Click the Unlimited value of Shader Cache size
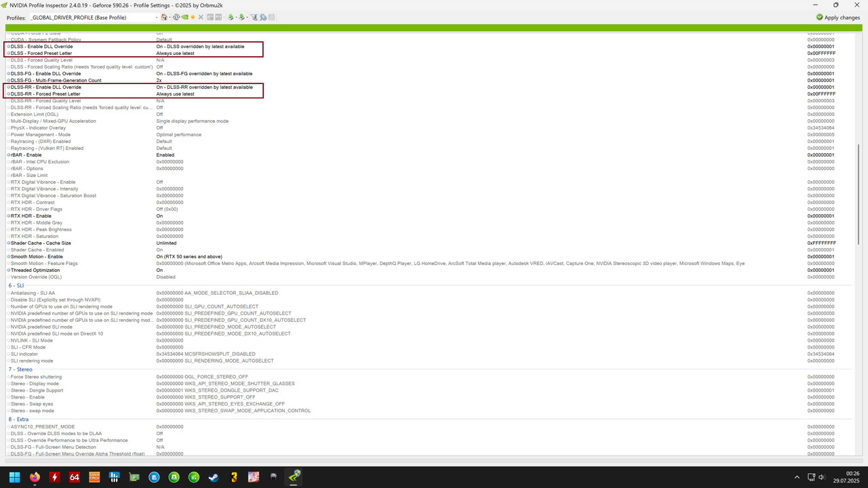Screen dimensions: 868x488 pyautogui.click(x=166, y=243)
